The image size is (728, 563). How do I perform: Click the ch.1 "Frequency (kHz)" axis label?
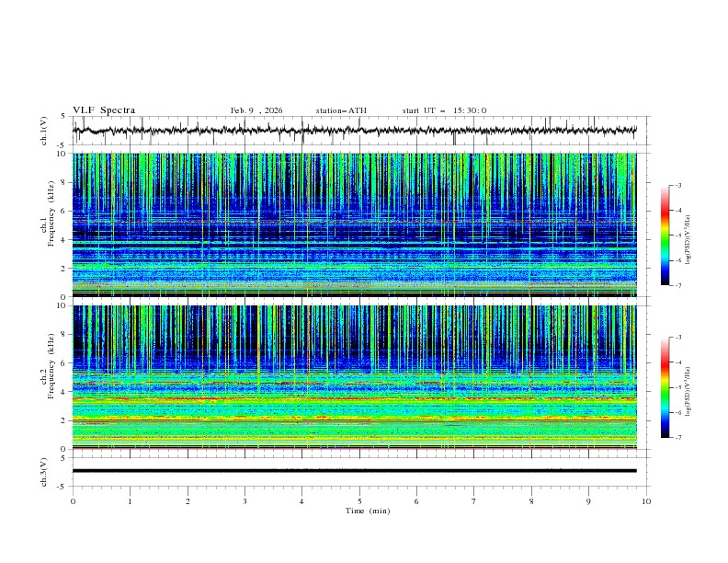point(51,213)
